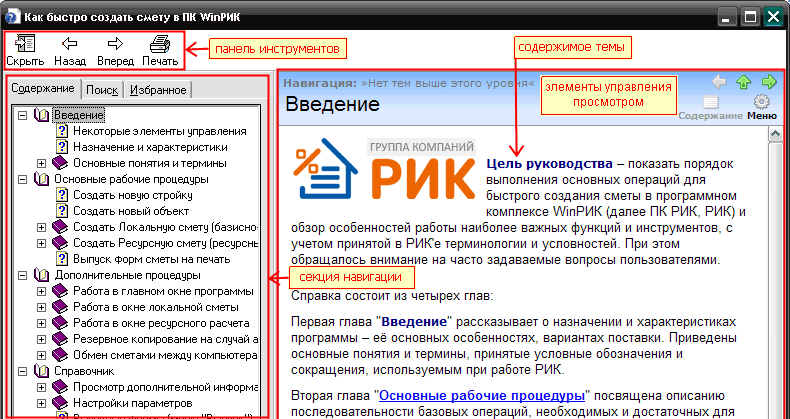790x419 pixels.
Task: Click the Навигация breadcrumb text
Action: pyautogui.click(x=320, y=83)
